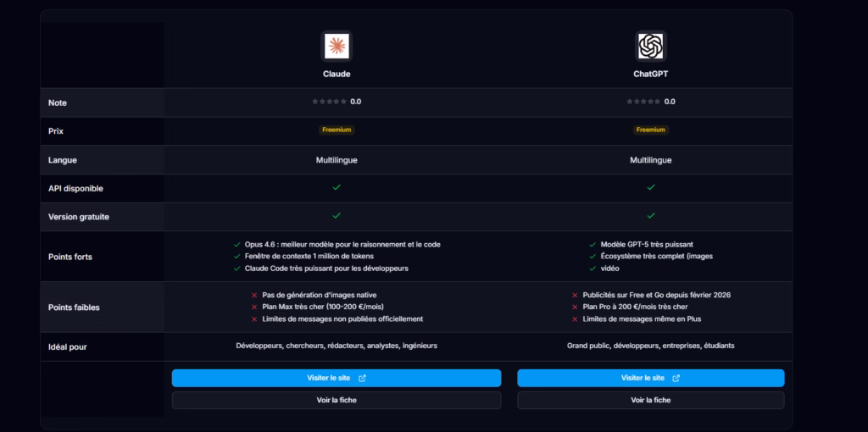
Task: Select the Points forts row label
Action: click(70, 258)
